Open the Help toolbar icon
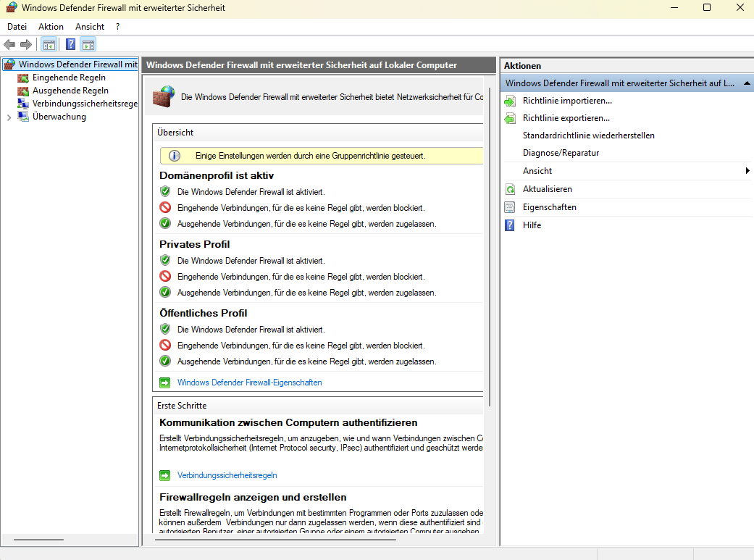The height and width of the screenshot is (560, 754). pyautogui.click(x=71, y=45)
